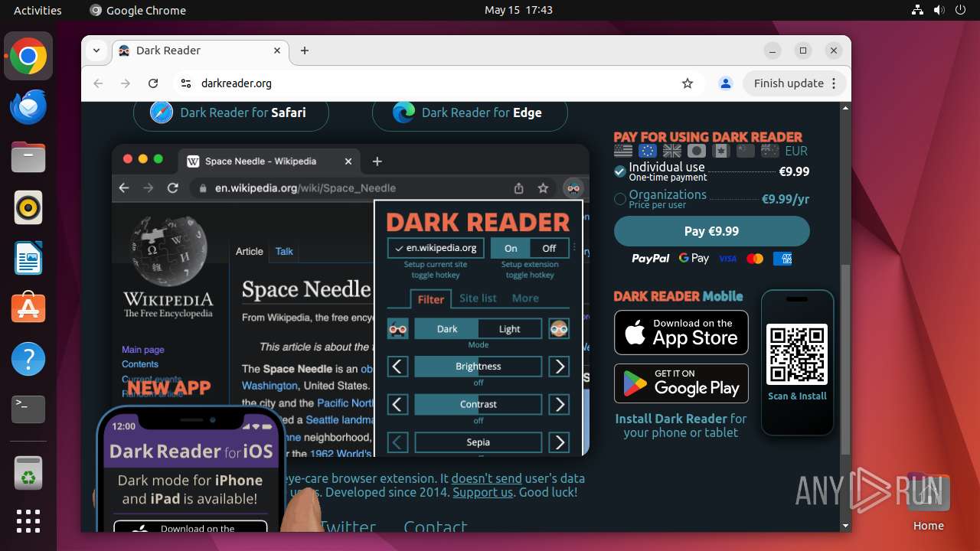
Task: Follow the "Support us" link
Action: [482, 492]
